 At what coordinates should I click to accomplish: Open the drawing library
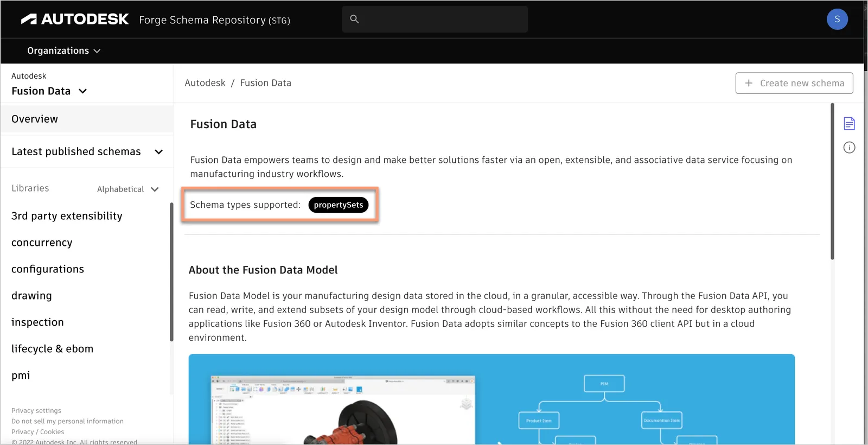(31, 296)
